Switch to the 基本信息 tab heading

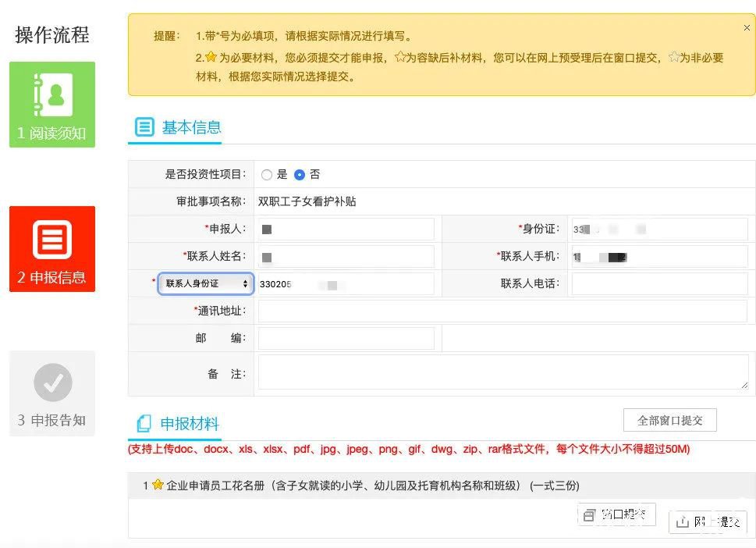pyautogui.click(x=191, y=127)
